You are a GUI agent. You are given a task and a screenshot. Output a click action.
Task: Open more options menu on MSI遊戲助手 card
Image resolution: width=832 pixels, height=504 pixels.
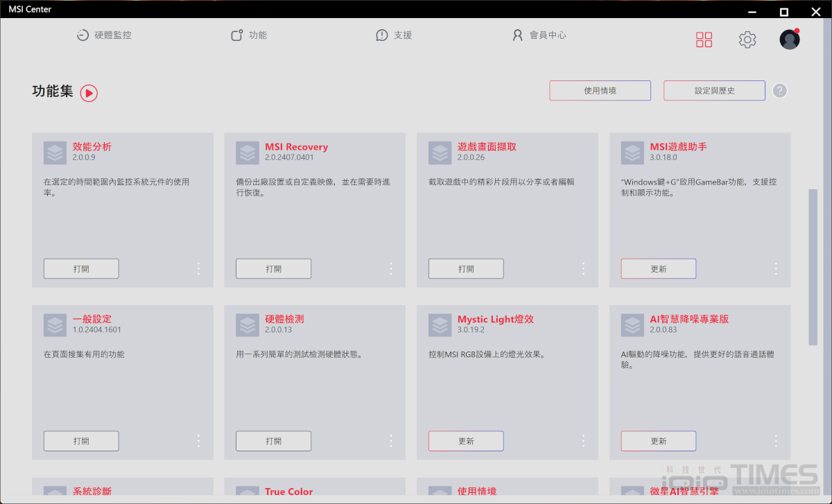776,268
